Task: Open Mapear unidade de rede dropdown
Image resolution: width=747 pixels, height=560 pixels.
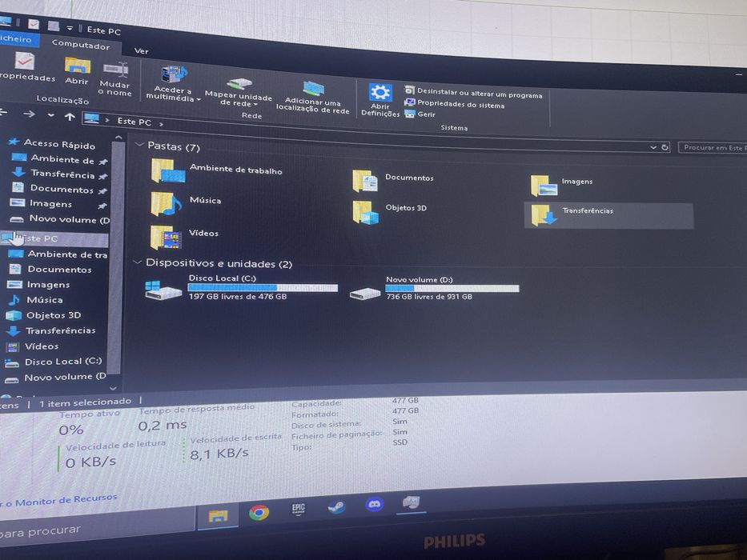Action: [x=239, y=92]
